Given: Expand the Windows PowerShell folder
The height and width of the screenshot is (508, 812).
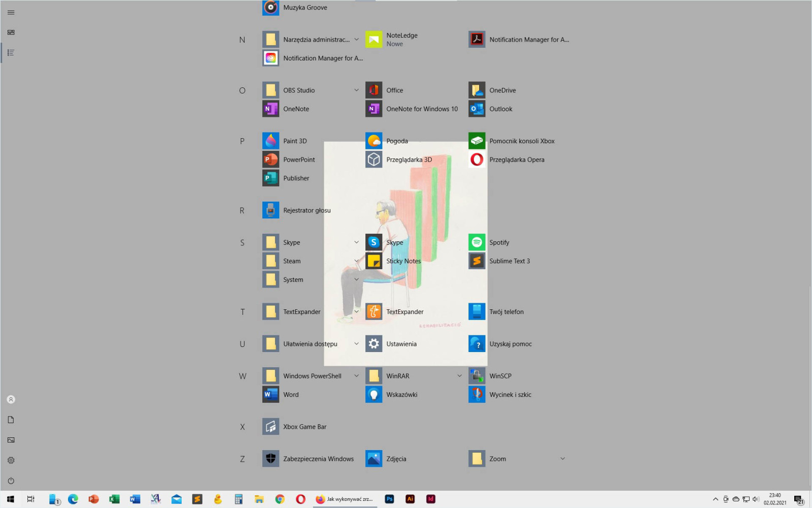Looking at the screenshot, I should [x=356, y=376].
